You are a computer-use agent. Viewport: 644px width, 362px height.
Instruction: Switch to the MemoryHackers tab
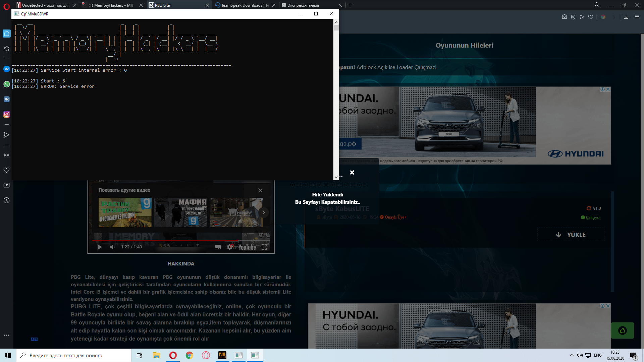coord(110,5)
